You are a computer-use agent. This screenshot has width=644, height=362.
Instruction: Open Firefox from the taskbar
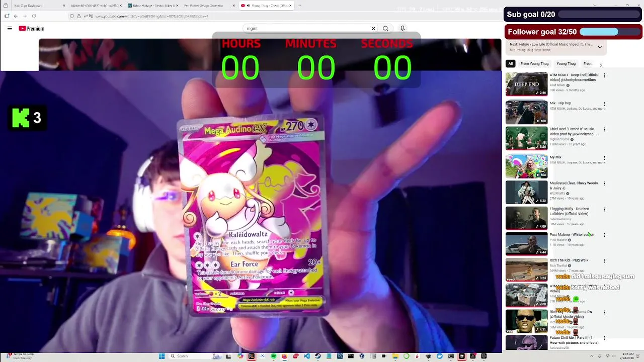coord(285,356)
